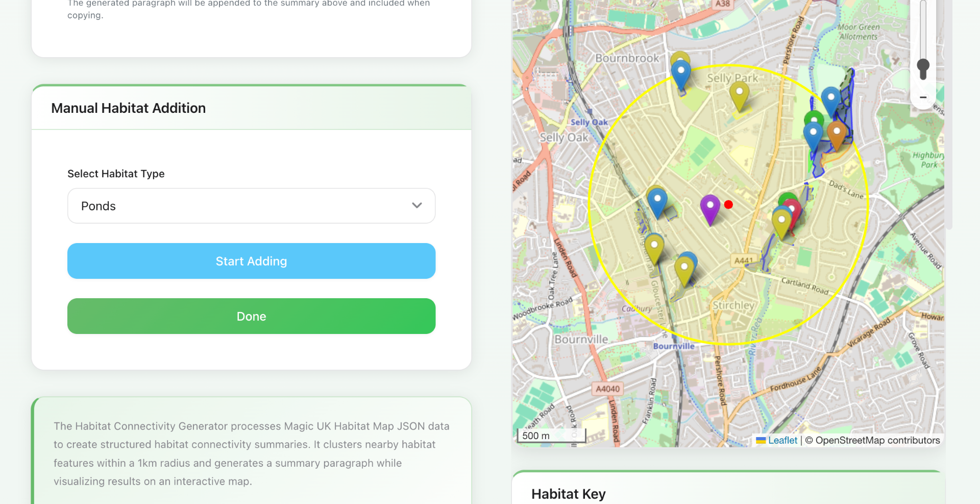Open the Leaflet attribution link
The image size is (980, 504).
[782, 440]
